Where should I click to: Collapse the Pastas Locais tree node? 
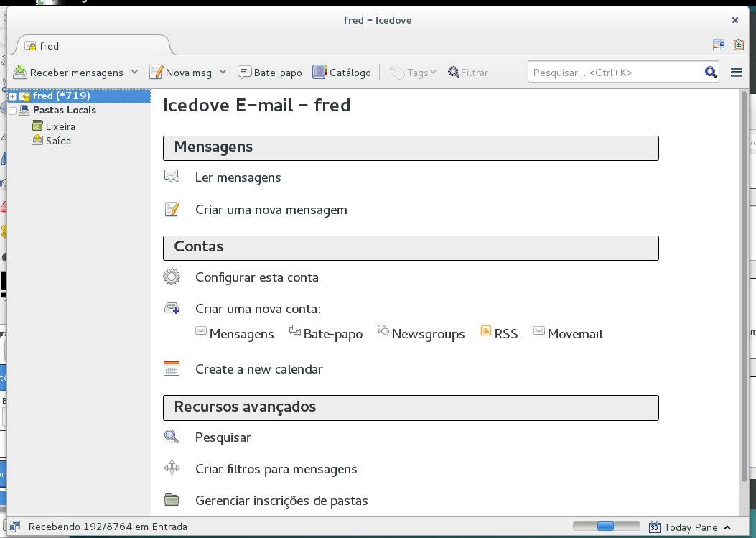[x=12, y=111]
